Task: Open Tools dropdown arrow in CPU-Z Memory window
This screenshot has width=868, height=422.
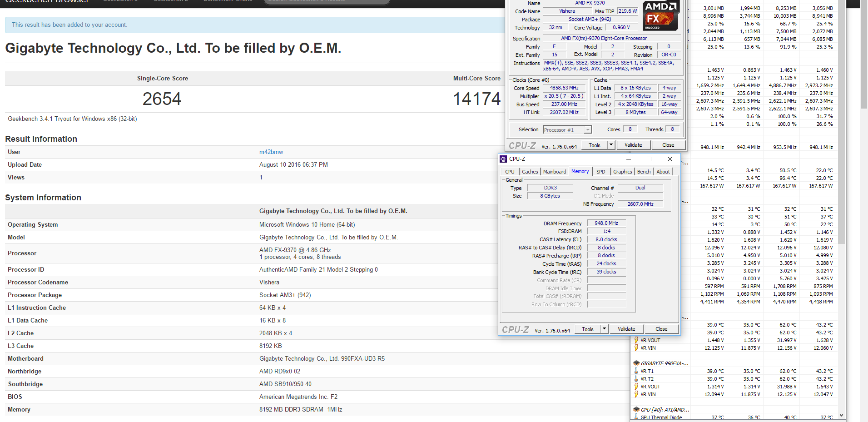Action: [x=604, y=329]
